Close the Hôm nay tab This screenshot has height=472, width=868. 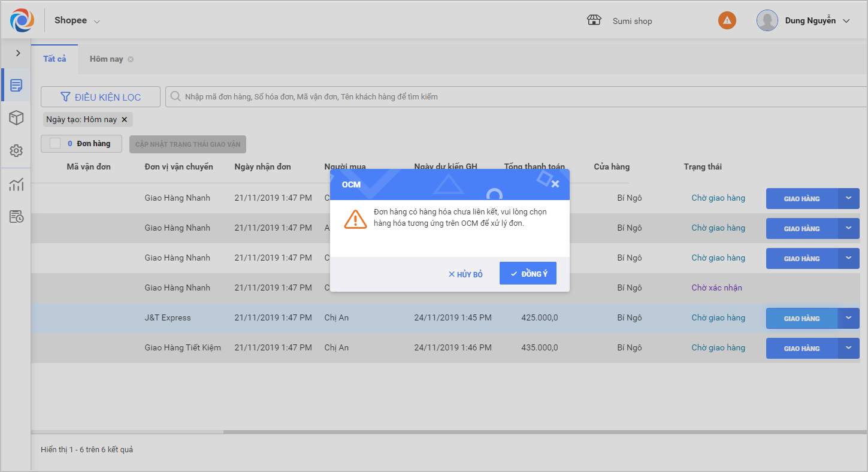click(x=131, y=59)
